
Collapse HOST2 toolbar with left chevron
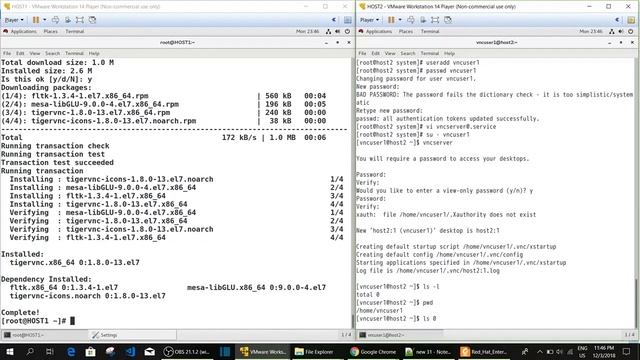click(x=617, y=20)
